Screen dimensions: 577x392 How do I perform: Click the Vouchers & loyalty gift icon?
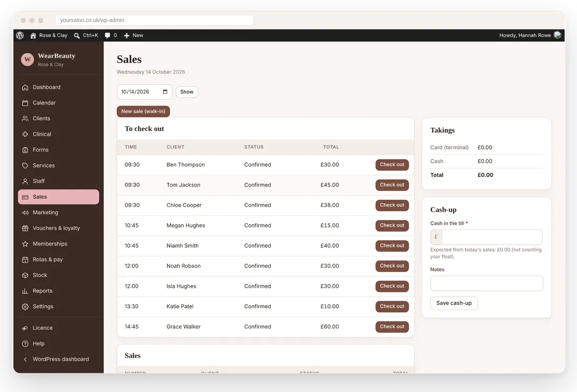coord(25,228)
